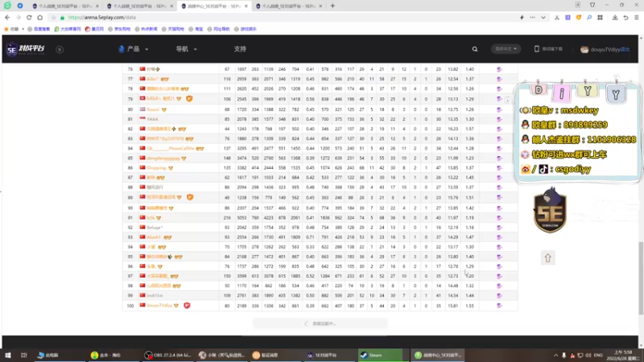This screenshot has height=362, width=644.
Task: Open the language selector dropdown in header
Action: pos(506,49)
